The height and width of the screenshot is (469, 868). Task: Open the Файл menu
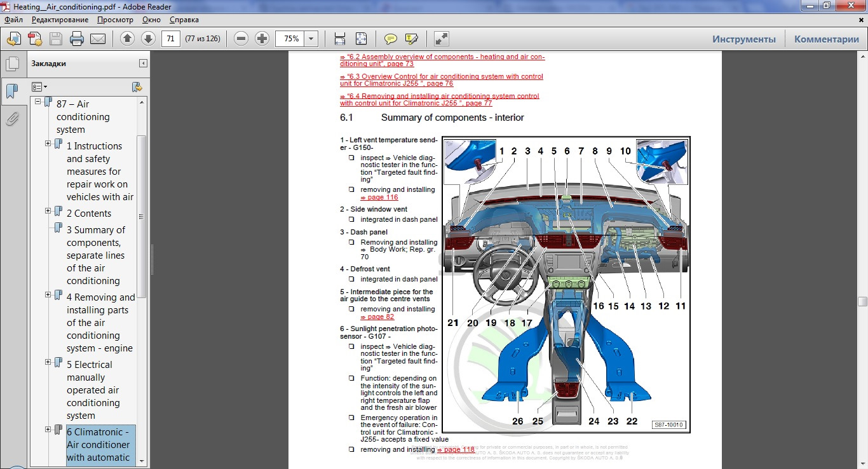pyautogui.click(x=13, y=20)
